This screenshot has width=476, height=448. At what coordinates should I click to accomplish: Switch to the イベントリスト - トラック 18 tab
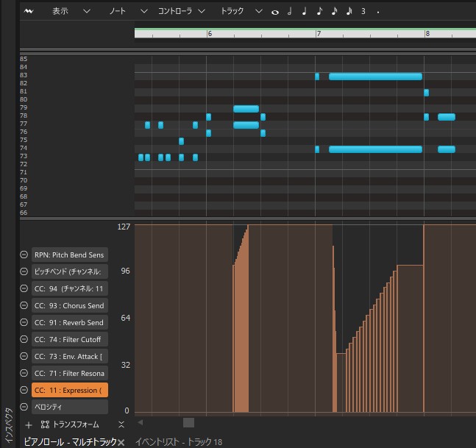(178, 441)
